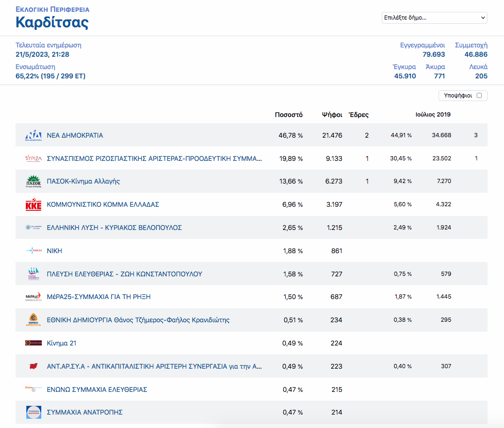Click ΑΝΤ.ΑΡ.ΣΥ.Α vote count 223

tap(336, 366)
